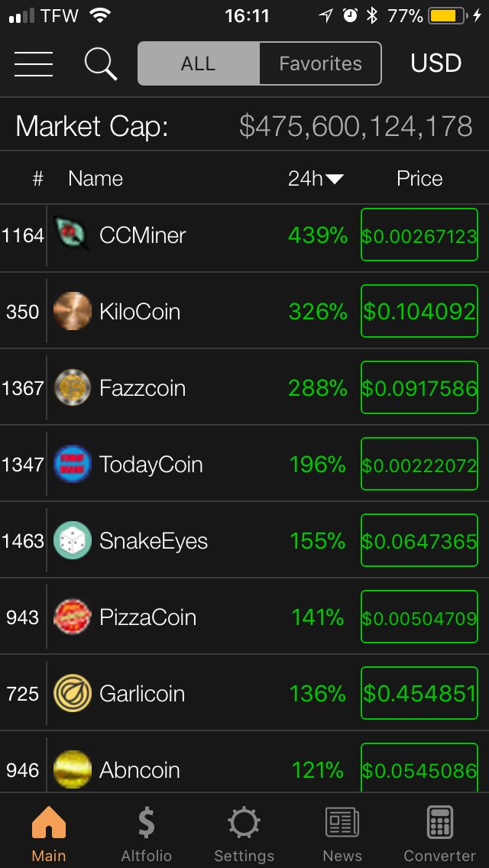Change currency via USD selector
This screenshot has height=868, width=489.
point(436,63)
